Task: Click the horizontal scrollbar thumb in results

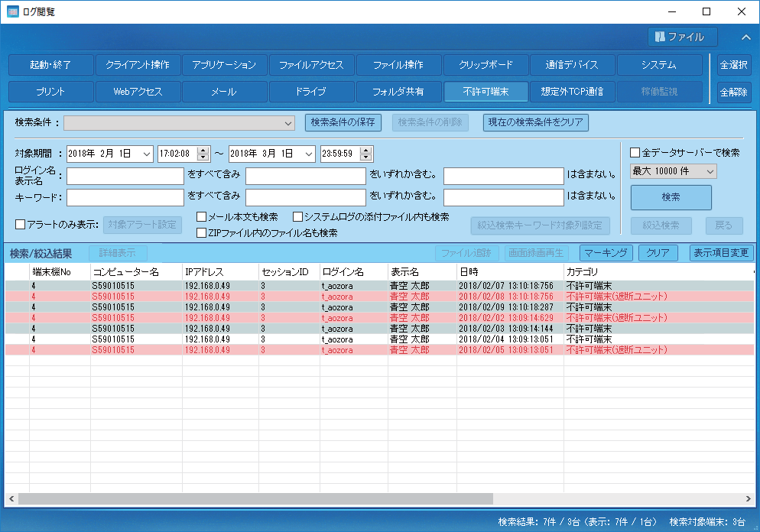Action: tap(255, 498)
